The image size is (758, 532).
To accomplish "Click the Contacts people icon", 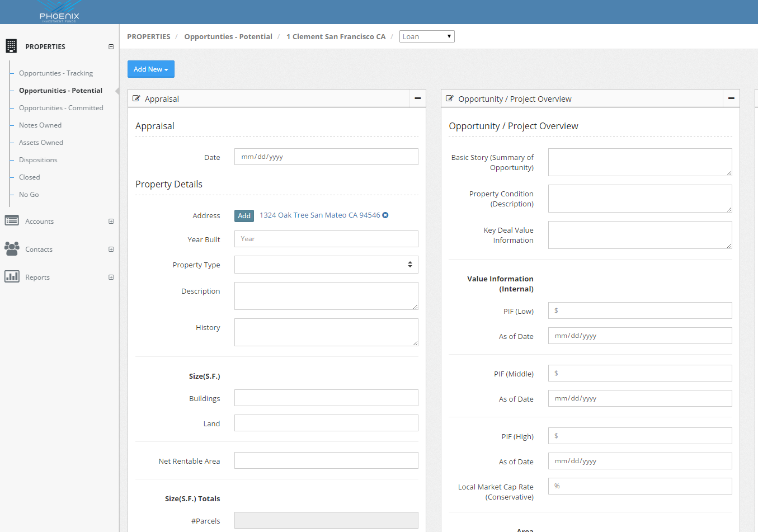I will pos(12,248).
